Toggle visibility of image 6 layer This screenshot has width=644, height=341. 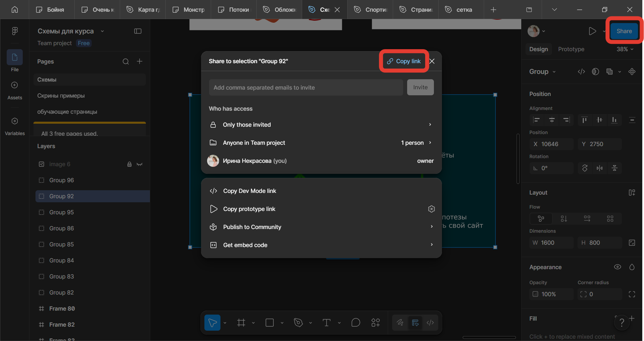tap(140, 164)
